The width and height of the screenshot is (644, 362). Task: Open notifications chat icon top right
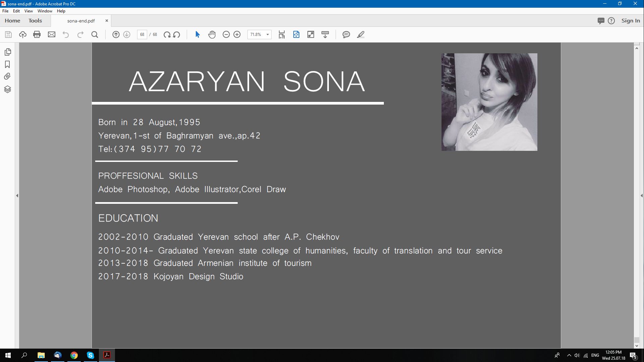[x=601, y=21]
